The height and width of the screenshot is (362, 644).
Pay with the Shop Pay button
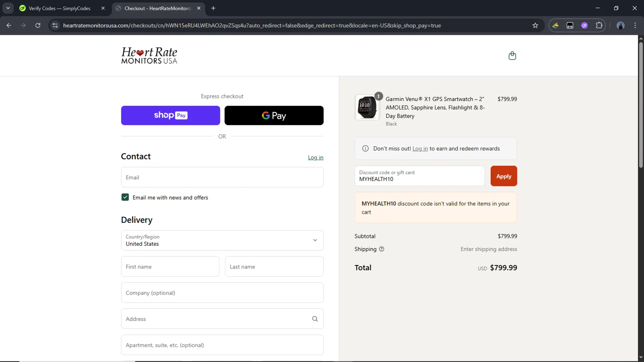click(x=170, y=115)
